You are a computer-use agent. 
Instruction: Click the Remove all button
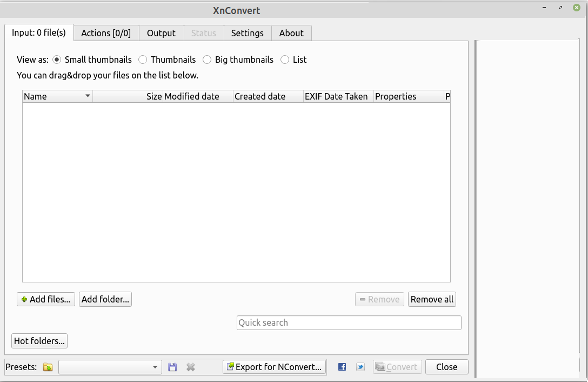click(x=432, y=299)
